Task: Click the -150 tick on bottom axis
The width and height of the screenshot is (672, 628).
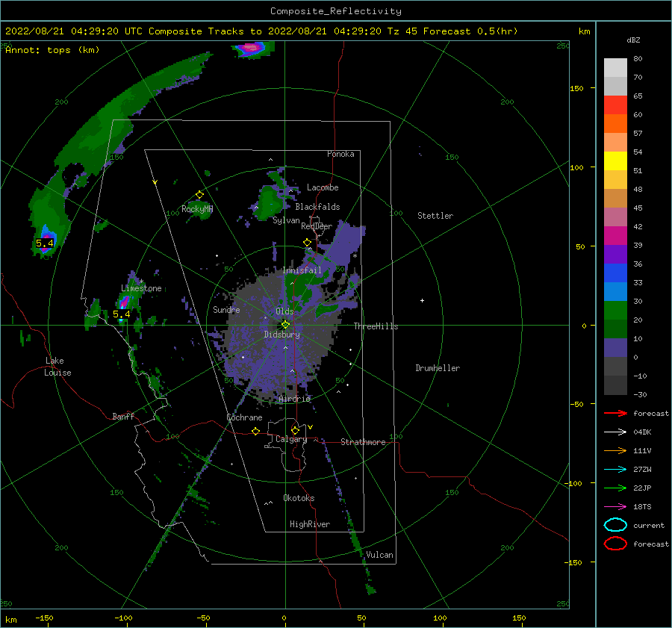Action: [44, 618]
